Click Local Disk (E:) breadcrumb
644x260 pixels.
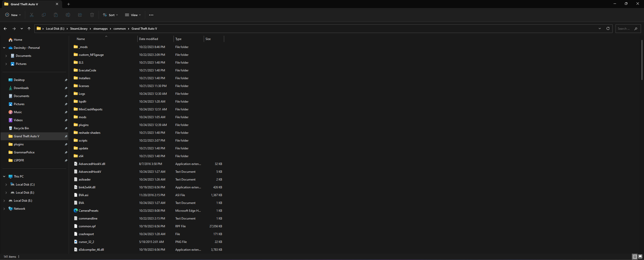(55, 29)
